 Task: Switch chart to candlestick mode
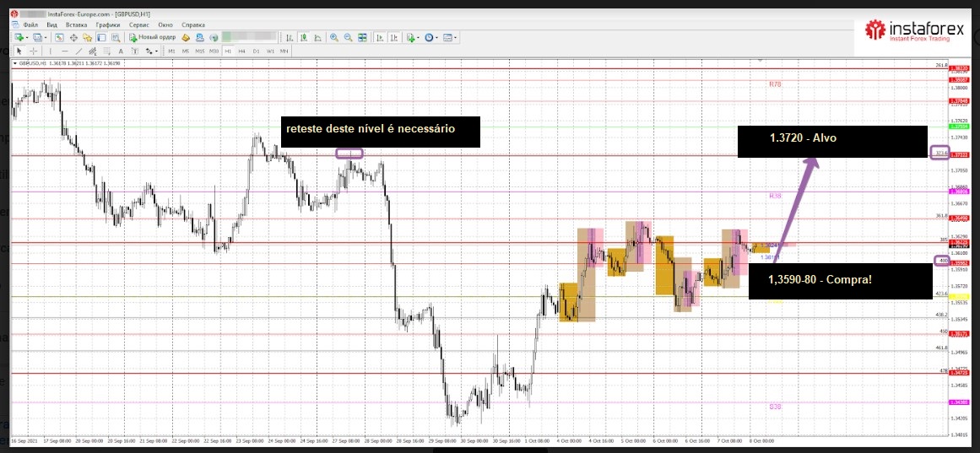point(303,38)
